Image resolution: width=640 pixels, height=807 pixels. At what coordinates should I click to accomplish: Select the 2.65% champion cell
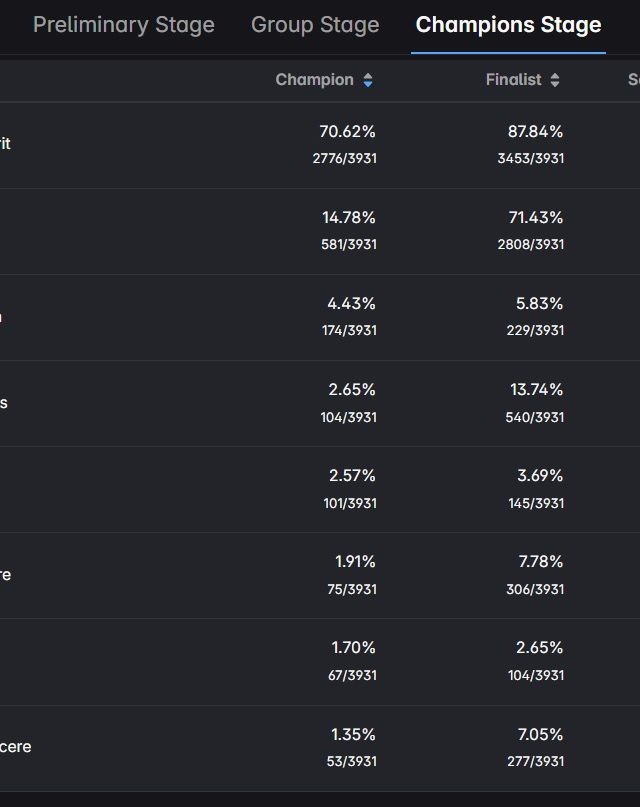point(352,390)
